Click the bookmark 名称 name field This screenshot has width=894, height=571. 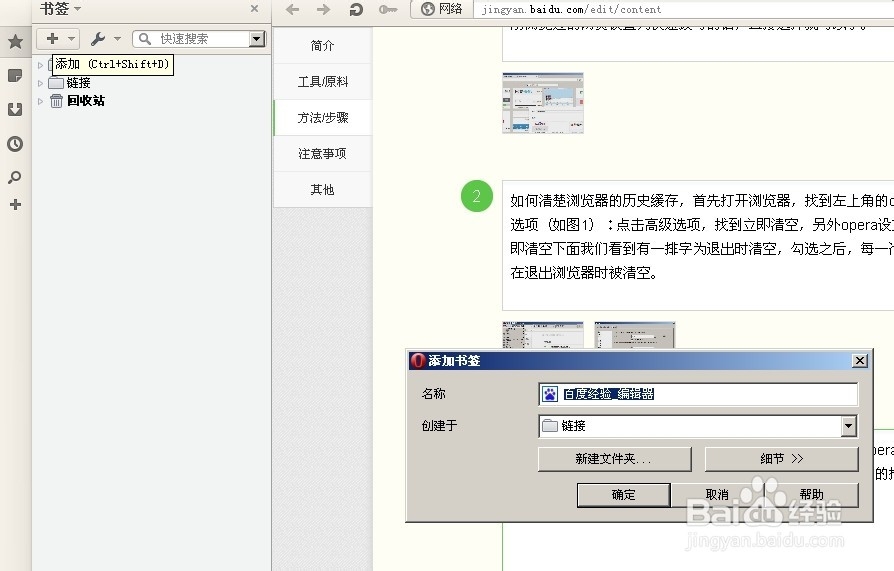[x=698, y=394]
